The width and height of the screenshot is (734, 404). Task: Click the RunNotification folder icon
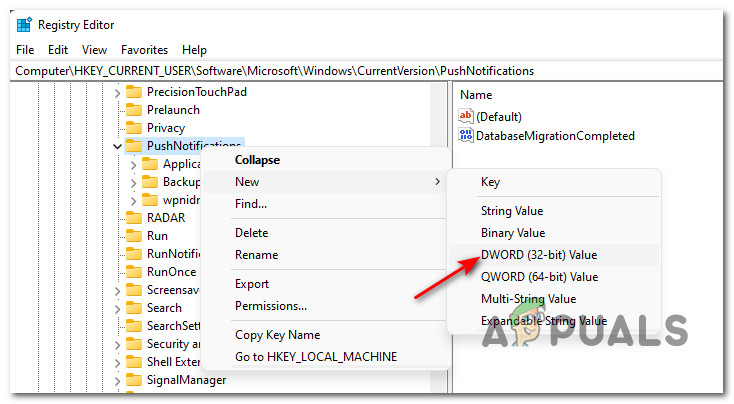(134, 254)
